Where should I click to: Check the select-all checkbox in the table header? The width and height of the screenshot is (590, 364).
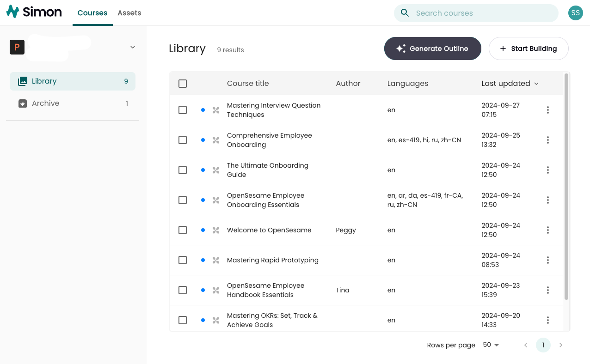(182, 84)
